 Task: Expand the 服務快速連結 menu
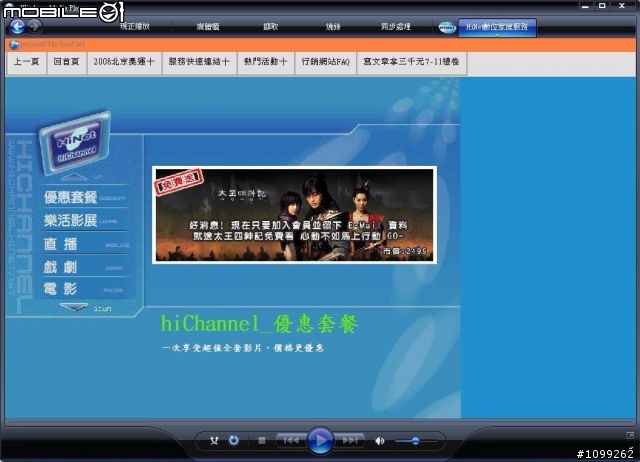click(x=199, y=62)
